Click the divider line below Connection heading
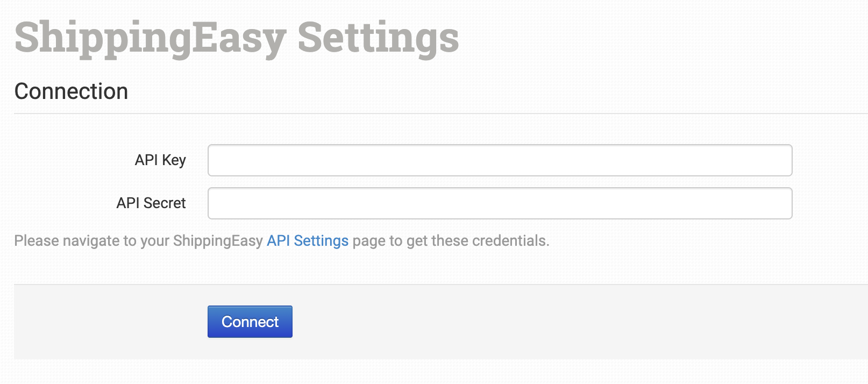The width and height of the screenshot is (868, 384). [430, 113]
